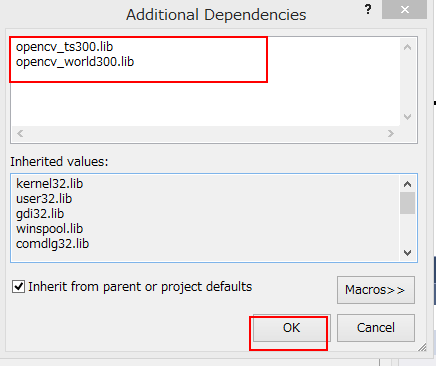This screenshot has width=436, height=366.
Task: Select comdlg32.lib in inherited values
Action: coord(53,244)
